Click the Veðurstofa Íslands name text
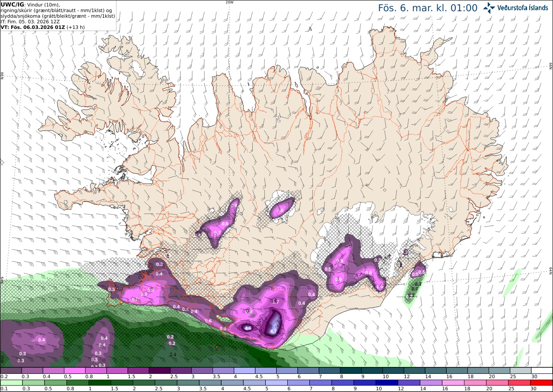The width and height of the screenshot is (553, 392). (x=523, y=7)
